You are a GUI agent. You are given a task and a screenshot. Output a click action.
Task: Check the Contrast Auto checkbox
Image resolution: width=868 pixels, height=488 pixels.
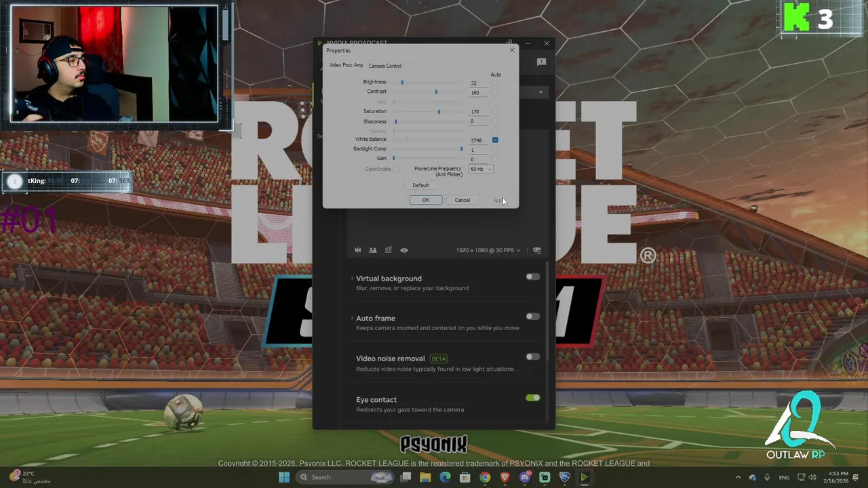495,92
